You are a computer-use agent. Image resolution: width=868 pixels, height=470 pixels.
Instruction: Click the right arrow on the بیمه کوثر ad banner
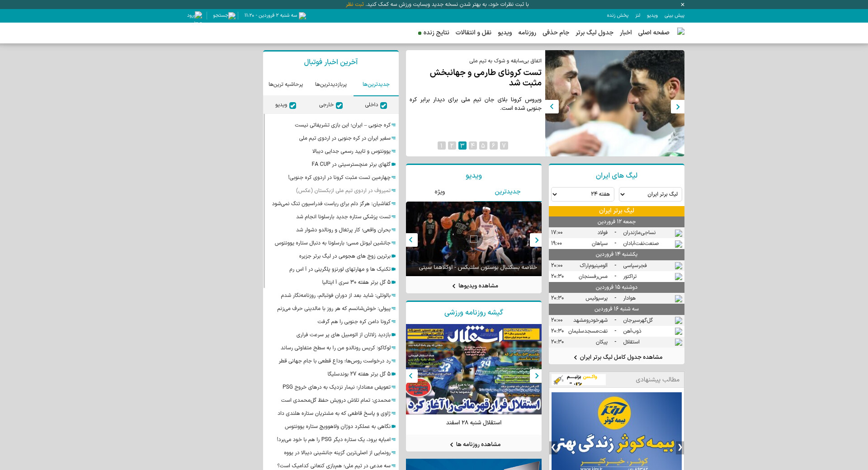[679, 447]
